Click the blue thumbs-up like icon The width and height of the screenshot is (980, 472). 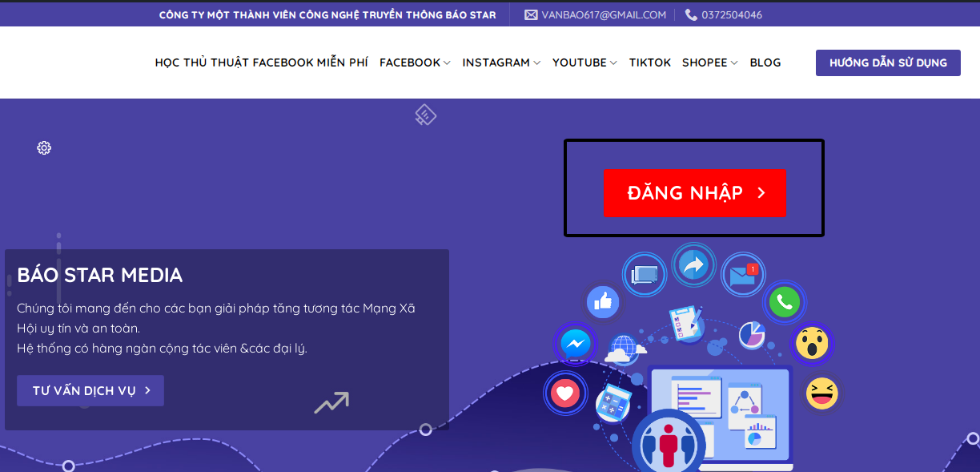click(603, 301)
